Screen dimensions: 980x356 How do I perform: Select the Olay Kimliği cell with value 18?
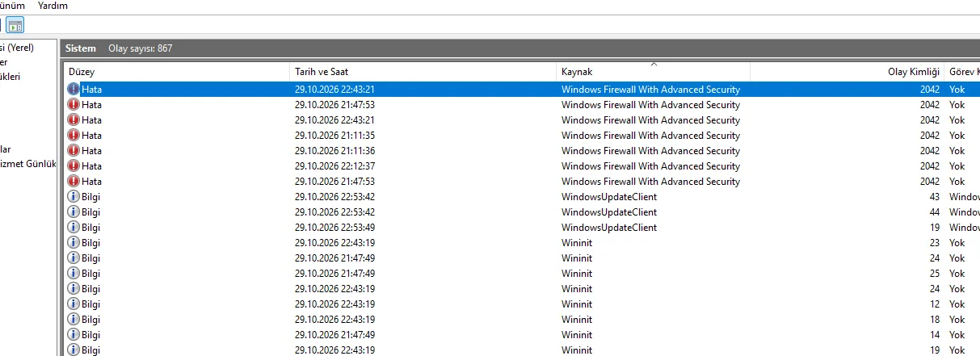click(935, 320)
